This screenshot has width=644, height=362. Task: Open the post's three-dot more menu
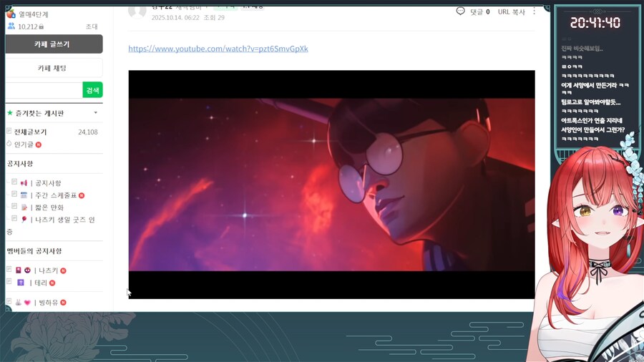pos(534,11)
